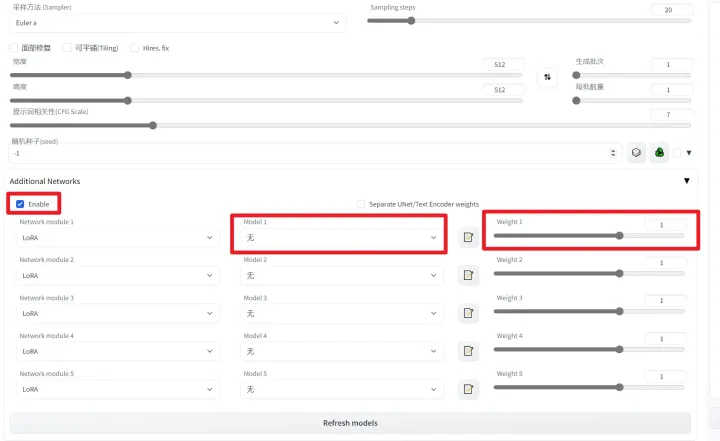Image resolution: width=720 pixels, height=441 pixels.
Task: Click the random seed dice icon
Action: (636, 153)
